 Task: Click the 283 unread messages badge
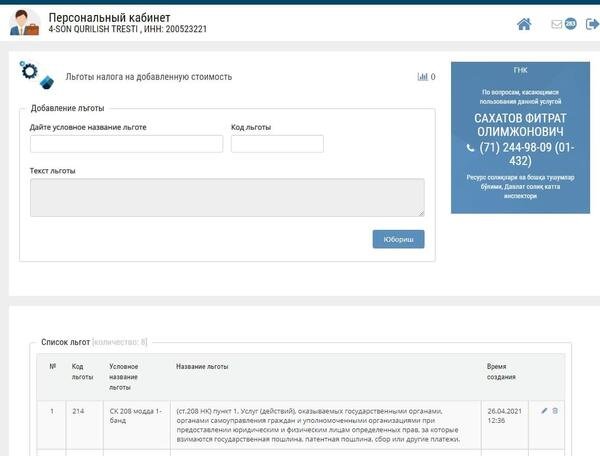570,23
